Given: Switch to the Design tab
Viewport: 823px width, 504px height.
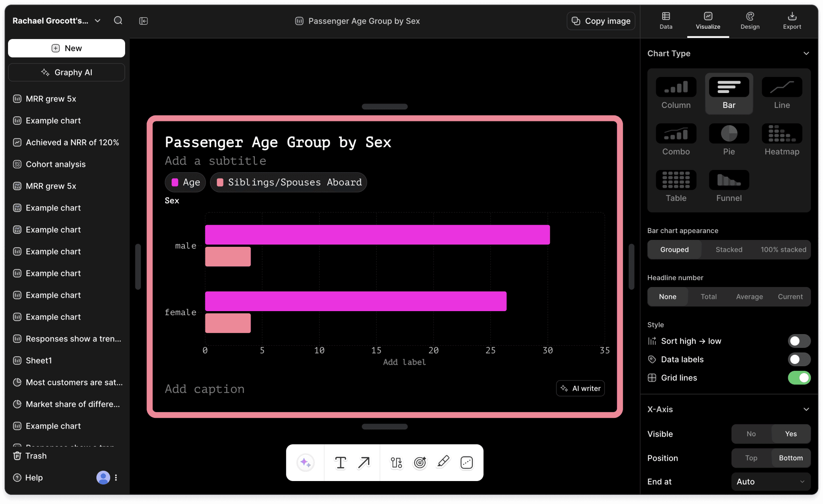Looking at the screenshot, I should point(750,21).
